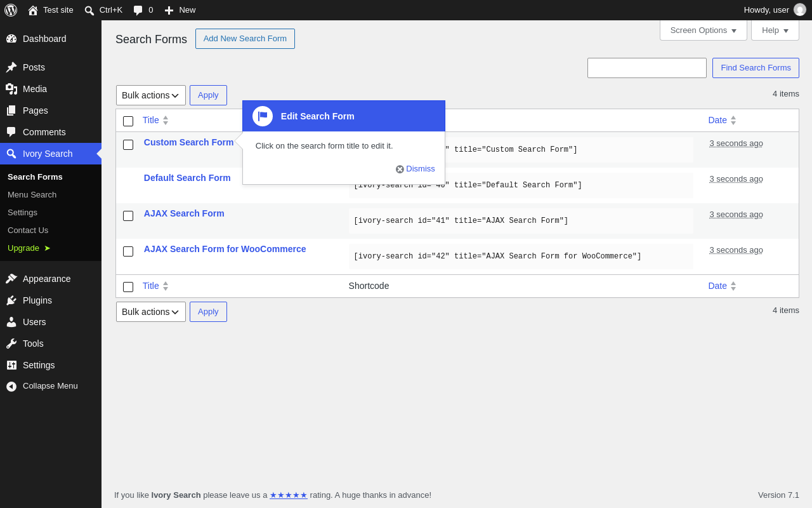
Task: Click sort arrows beside bottom Title header
Action: pos(166,286)
